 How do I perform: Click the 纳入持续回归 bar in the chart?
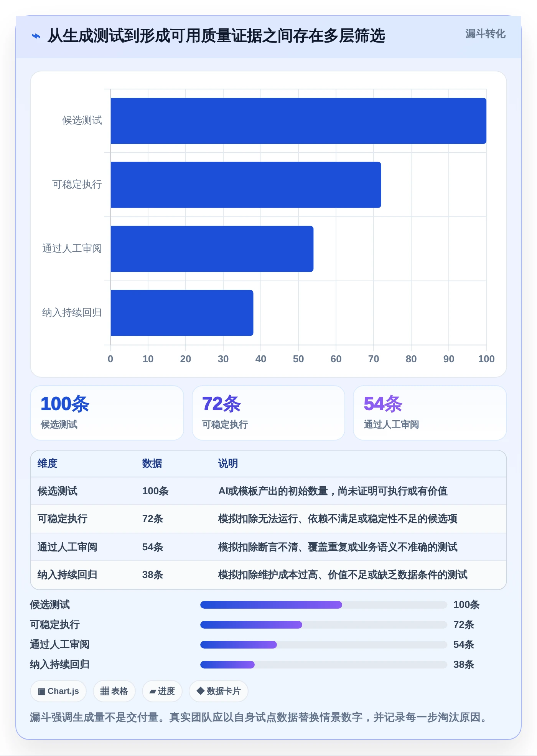(x=182, y=313)
